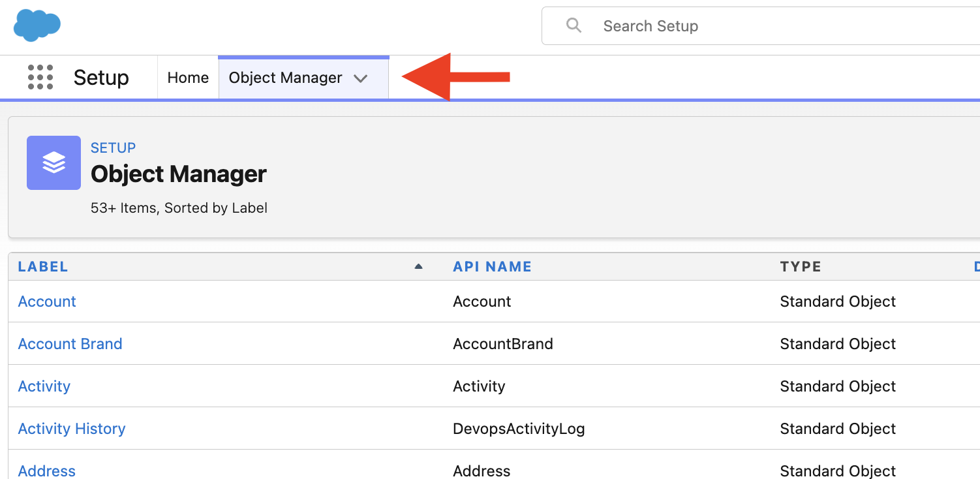The image size is (980, 479).
Task: Click the Setup app name text
Action: point(101,78)
